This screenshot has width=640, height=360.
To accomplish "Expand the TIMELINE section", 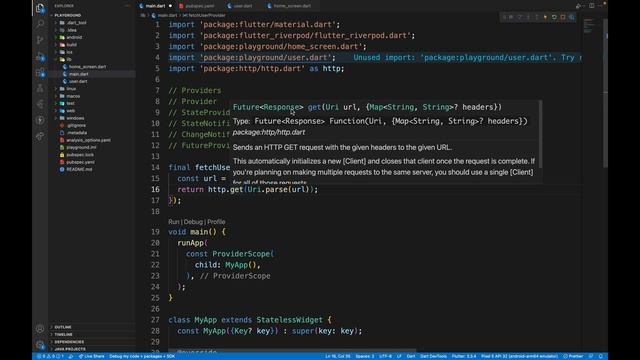I will click(63, 334).
